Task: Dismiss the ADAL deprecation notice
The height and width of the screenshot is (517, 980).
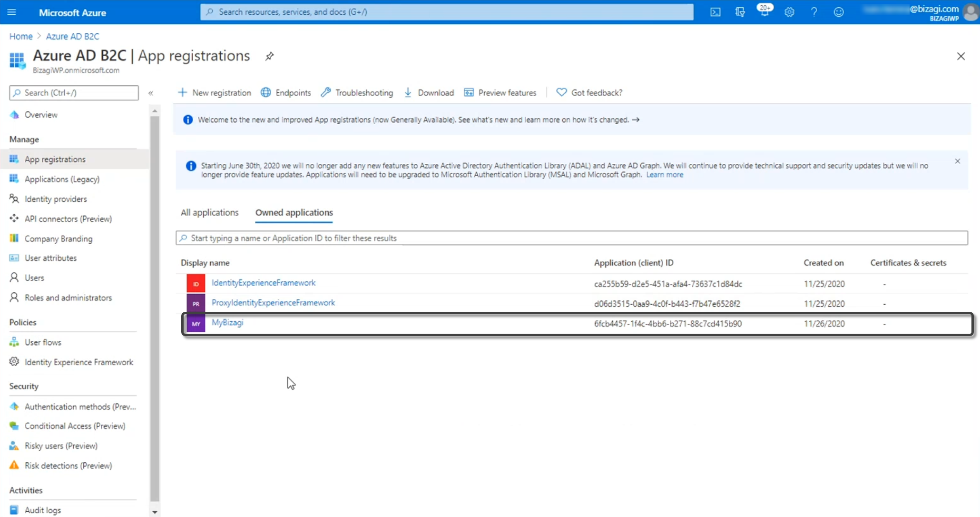Action: 957,161
